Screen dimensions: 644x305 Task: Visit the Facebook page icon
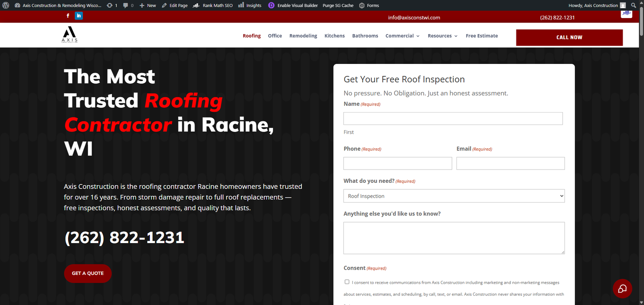pos(68,16)
